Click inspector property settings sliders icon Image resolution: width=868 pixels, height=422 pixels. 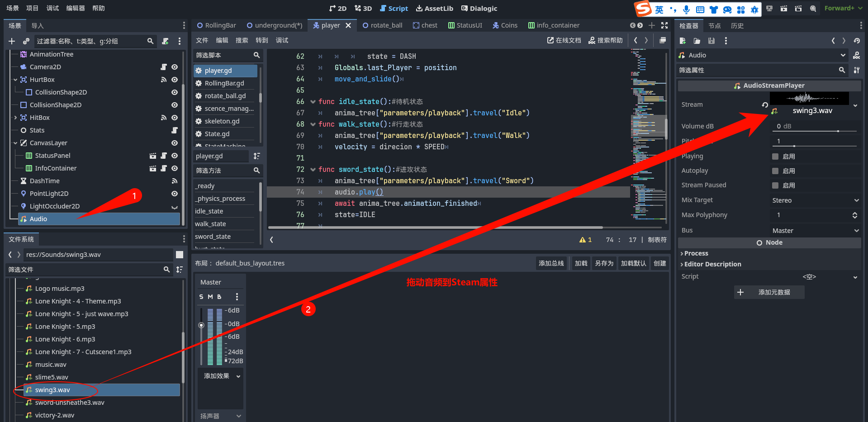[x=857, y=70]
